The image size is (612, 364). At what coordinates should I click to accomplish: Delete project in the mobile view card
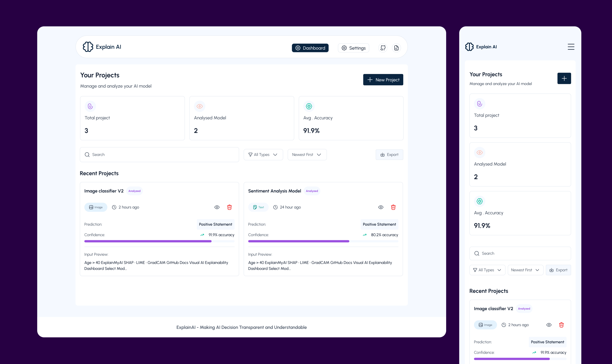coord(561,325)
